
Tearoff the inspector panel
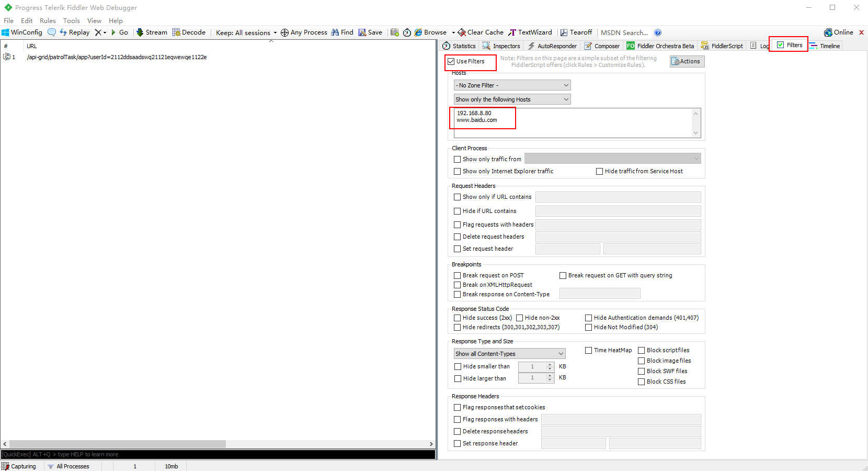576,32
